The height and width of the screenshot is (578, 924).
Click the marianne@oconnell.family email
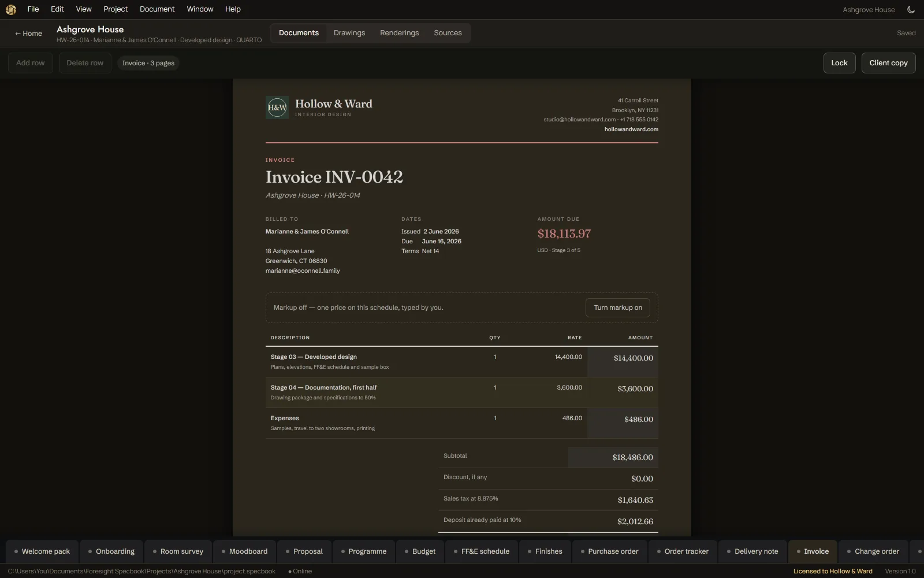coord(303,271)
